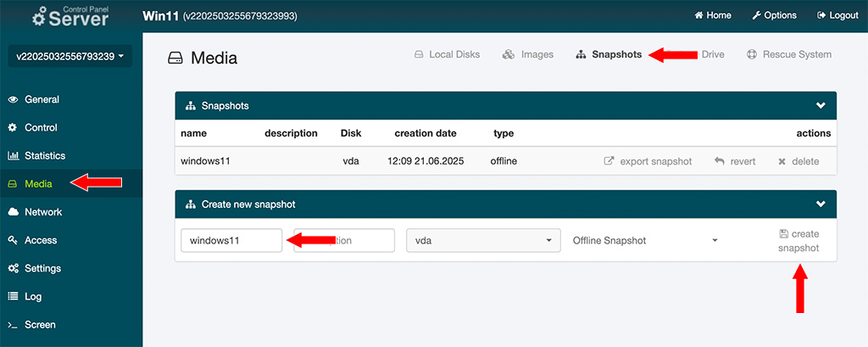Click the export arrow icon in windows11 row
868x347 pixels.
609,161
